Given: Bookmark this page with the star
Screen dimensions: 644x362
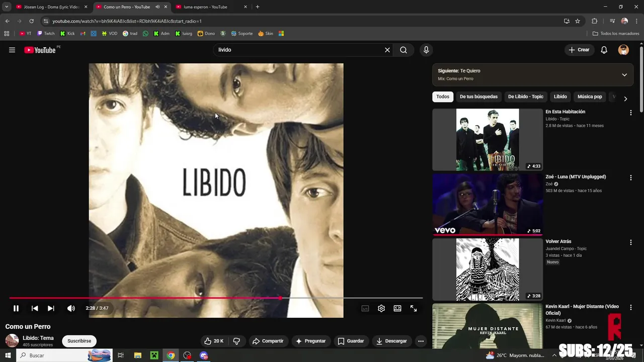Looking at the screenshot, I should click(578, 21).
